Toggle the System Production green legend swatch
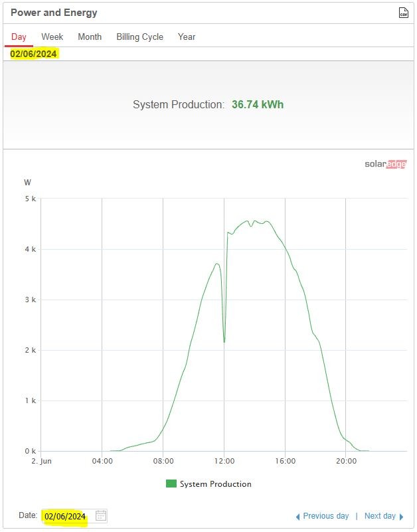Image resolution: width=417 pixels, height=532 pixels. click(171, 484)
